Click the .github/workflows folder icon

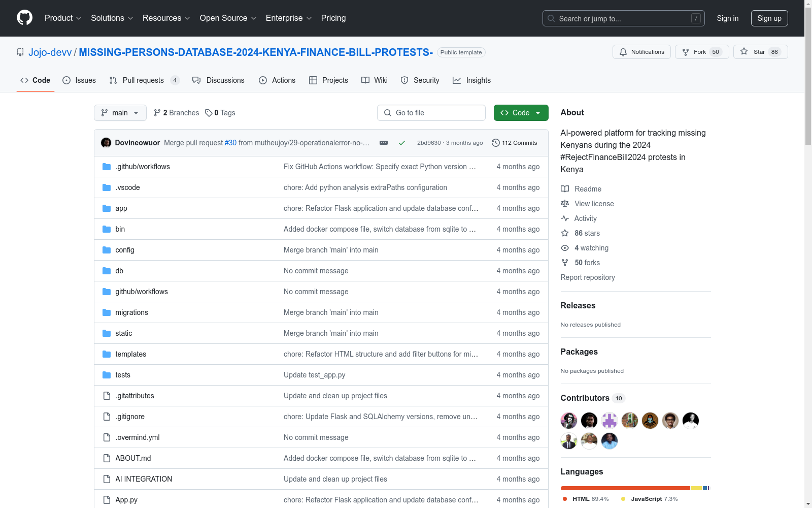[107, 167]
